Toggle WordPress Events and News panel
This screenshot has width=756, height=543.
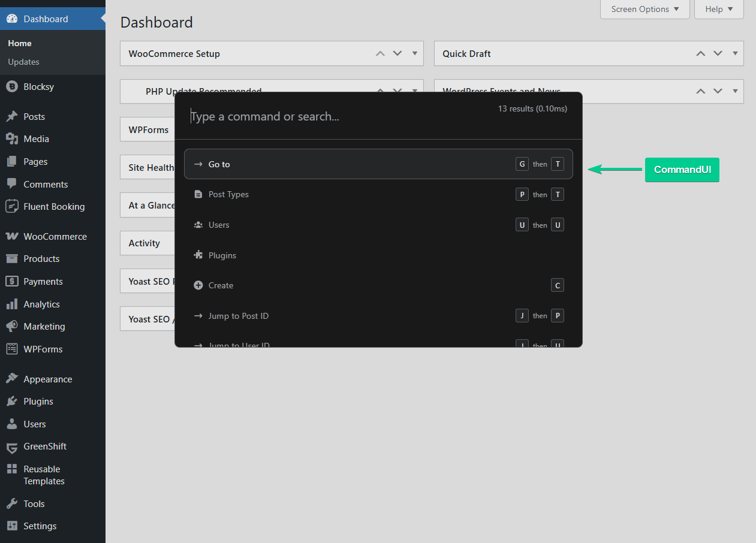point(735,91)
